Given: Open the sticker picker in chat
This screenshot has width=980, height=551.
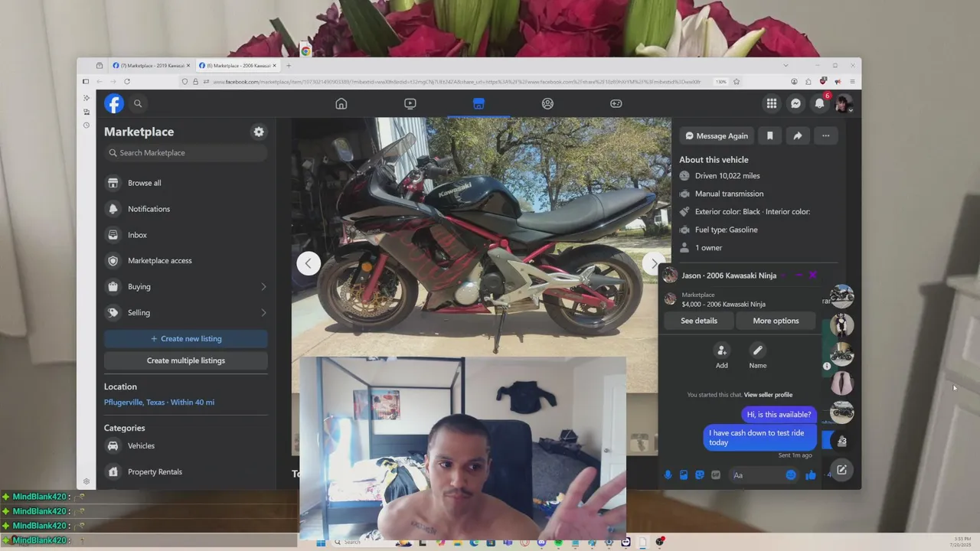Looking at the screenshot, I should [x=700, y=475].
